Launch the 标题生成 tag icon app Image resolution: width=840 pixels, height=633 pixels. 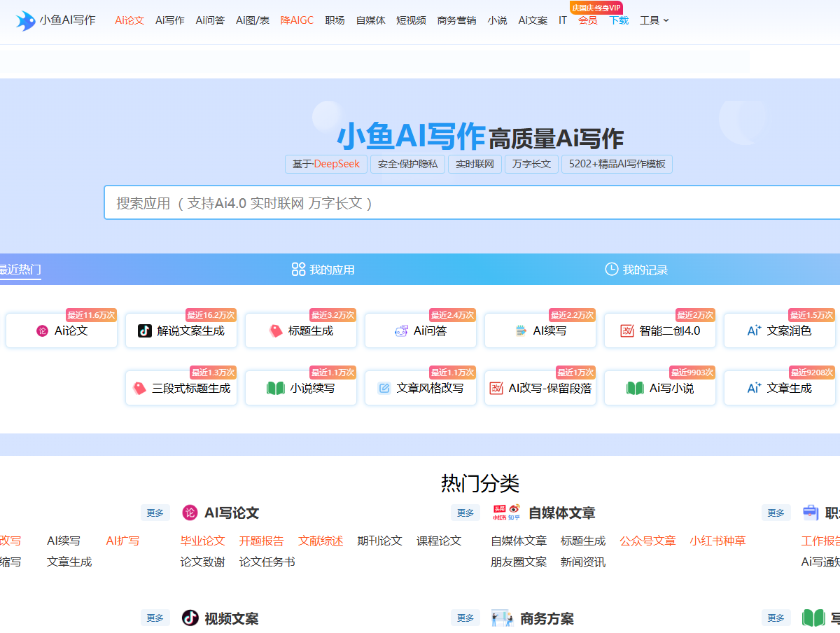click(x=301, y=331)
